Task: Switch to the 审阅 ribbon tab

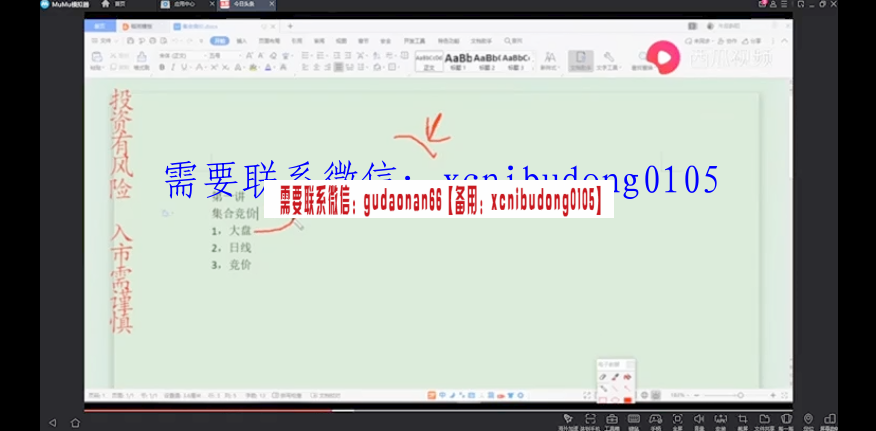Action: pos(319,41)
